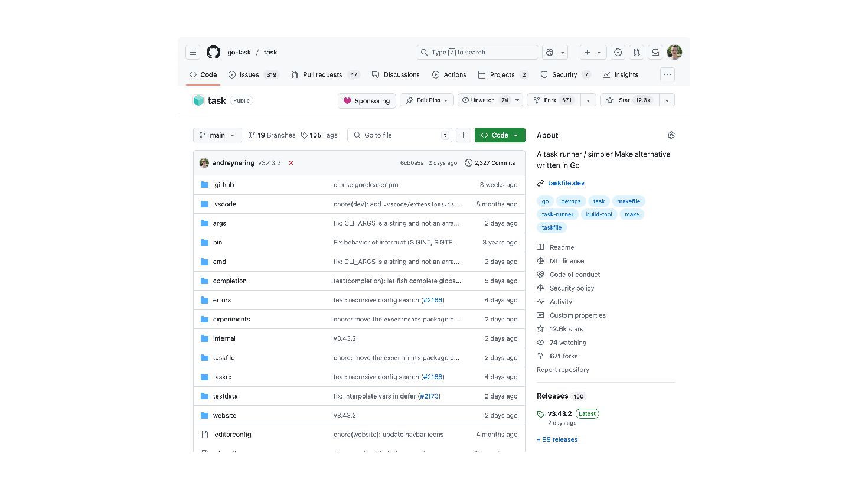Open the experiments folder
This screenshot has height=489, width=868.
231,319
